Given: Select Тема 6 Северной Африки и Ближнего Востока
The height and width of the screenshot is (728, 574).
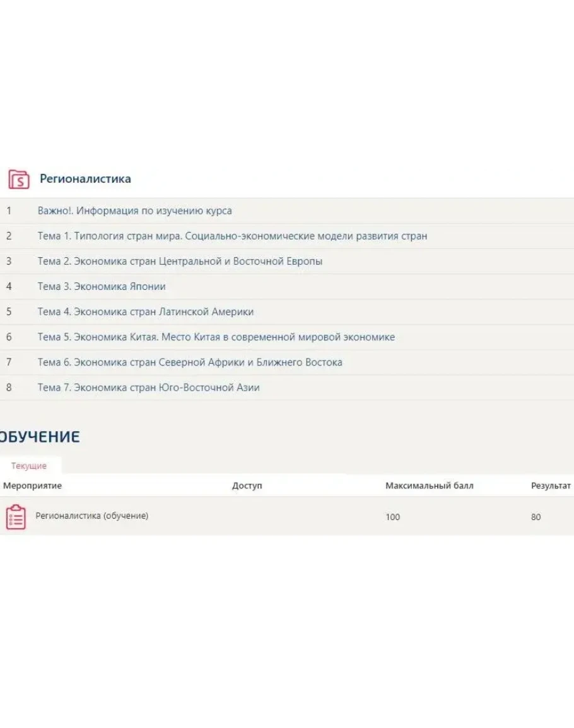Looking at the screenshot, I should coord(190,362).
